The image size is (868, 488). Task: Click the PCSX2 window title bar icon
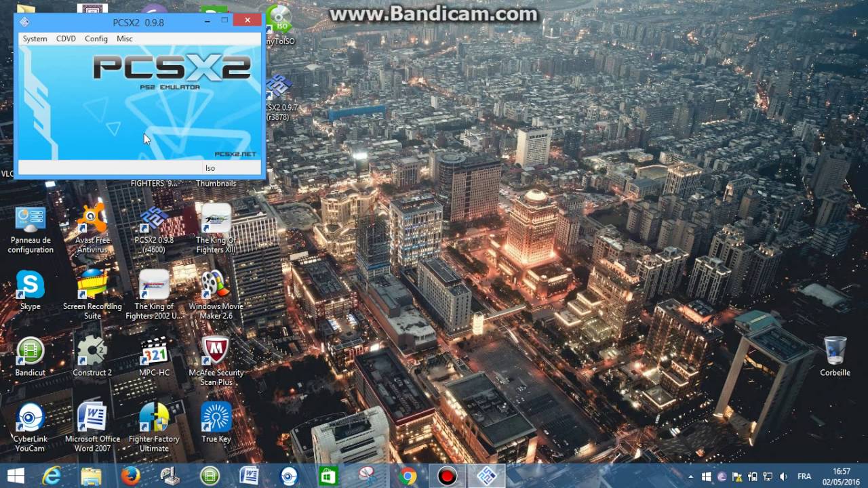coord(24,22)
